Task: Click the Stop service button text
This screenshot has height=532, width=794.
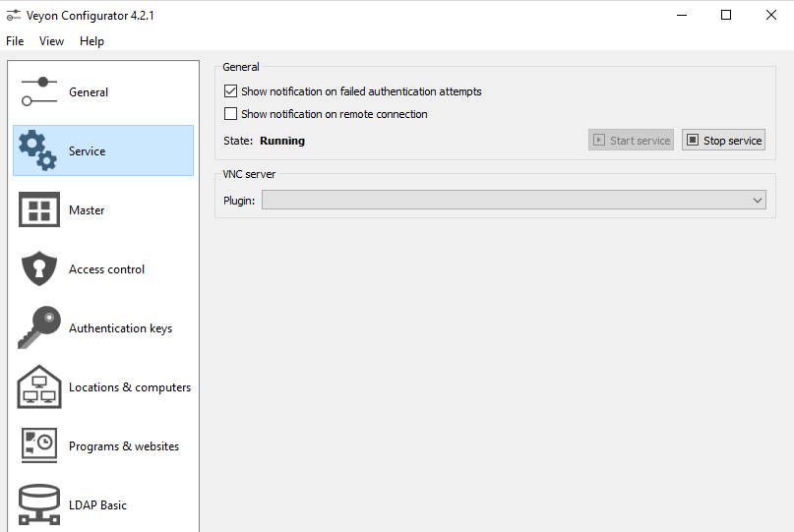Action: tap(732, 141)
